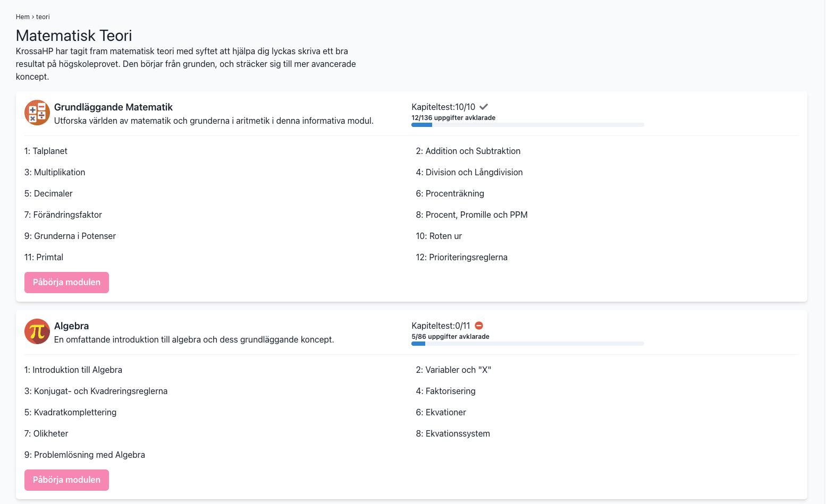Select 9: Problemlösning med Algebra
The height and width of the screenshot is (504, 826).
[85, 455]
